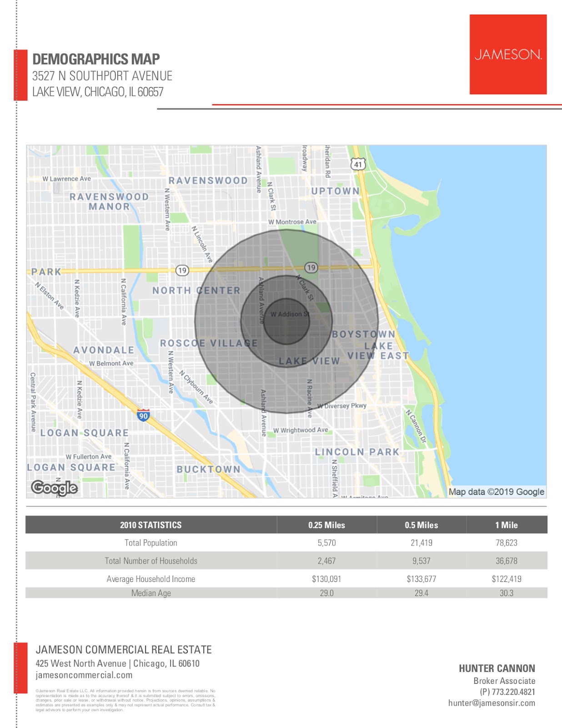562x728 pixels.
Task: Click the W Addison St label at circle center
Action: click(x=290, y=314)
